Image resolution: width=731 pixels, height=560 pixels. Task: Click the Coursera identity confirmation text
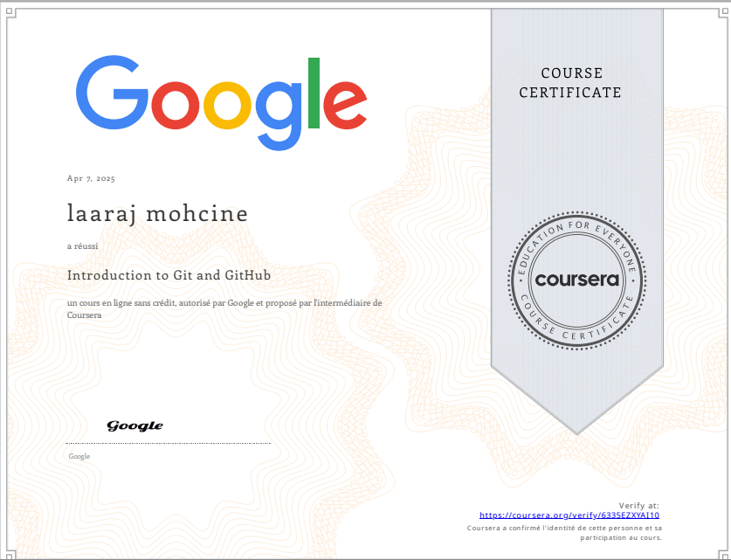(569, 531)
